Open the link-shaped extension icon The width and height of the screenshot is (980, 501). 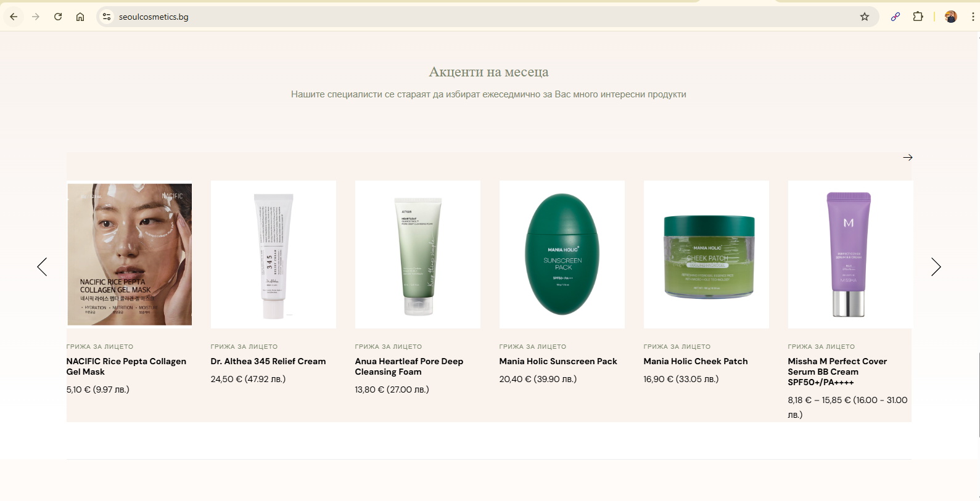pyautogui.click(x=896, y=17)
